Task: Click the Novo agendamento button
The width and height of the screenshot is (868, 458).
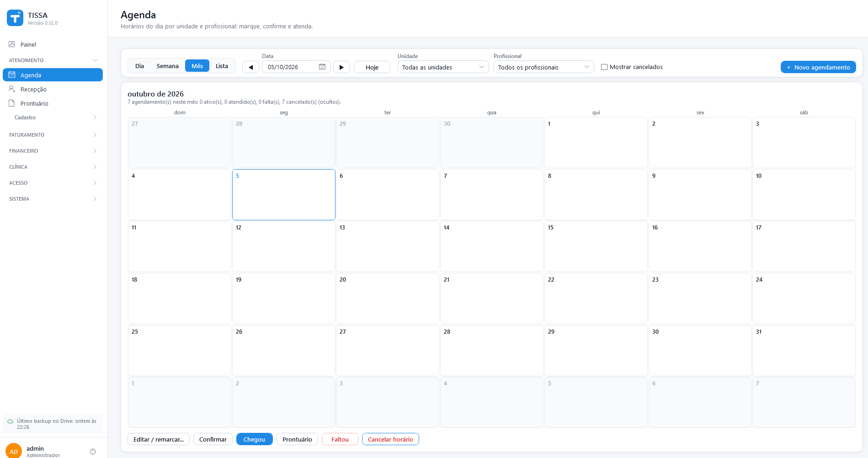Action: 818,67
